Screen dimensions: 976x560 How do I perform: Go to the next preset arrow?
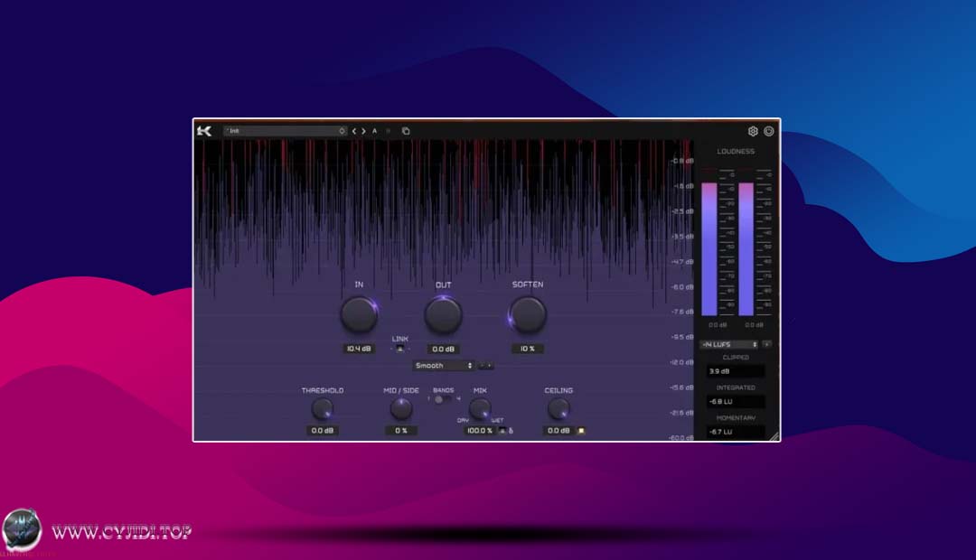click(x=363, y=131)
